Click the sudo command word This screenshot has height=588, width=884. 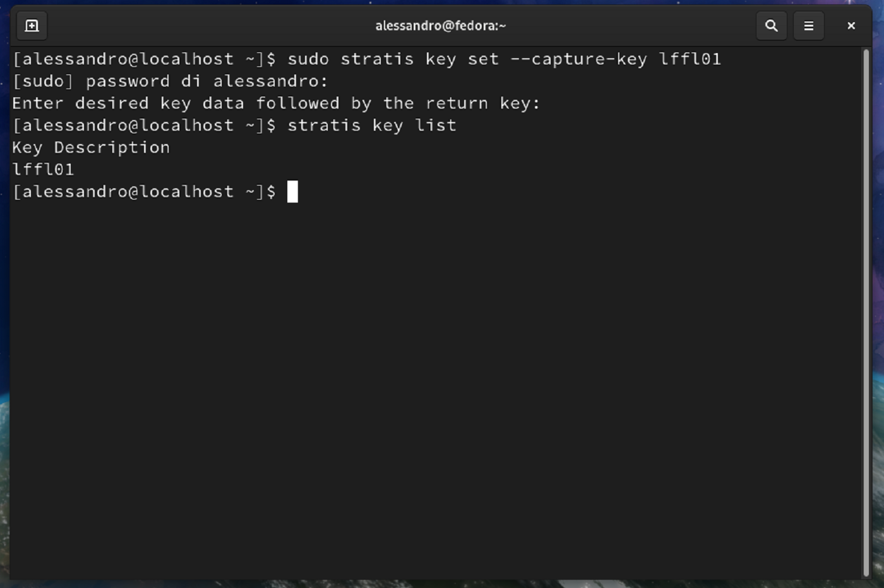[309, 58]
